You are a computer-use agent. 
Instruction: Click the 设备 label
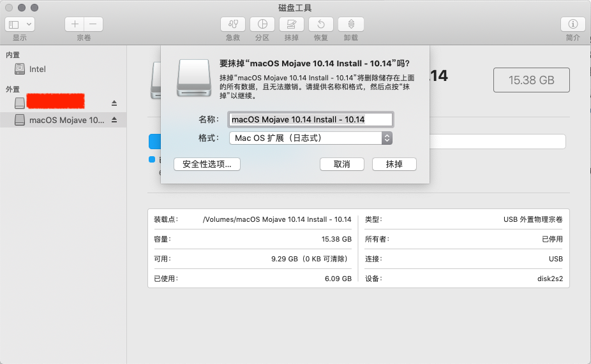373,279
